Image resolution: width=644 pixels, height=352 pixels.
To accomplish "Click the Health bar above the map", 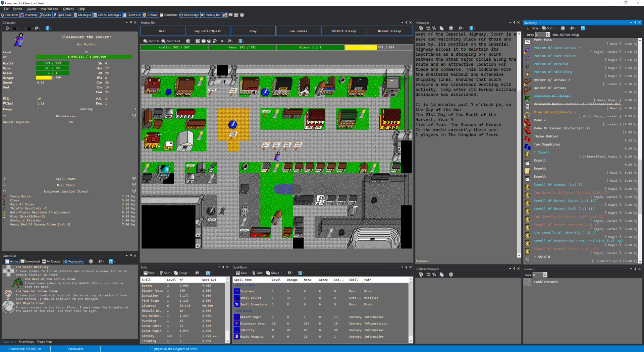I will pos(174,47).
